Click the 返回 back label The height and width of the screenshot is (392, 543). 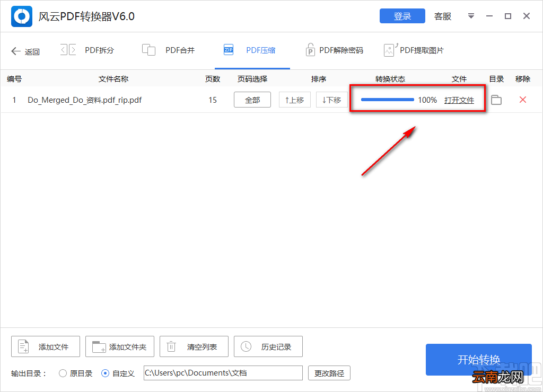click(x=32, y=51)
